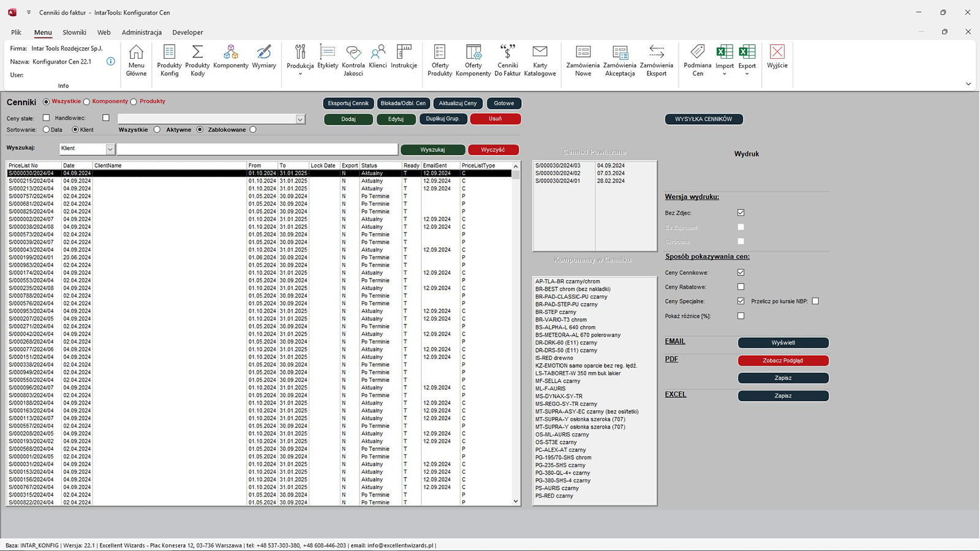
Task: Click red Zobacz Podgląd button
Action: pyautogui.click(x=783, y=361)
